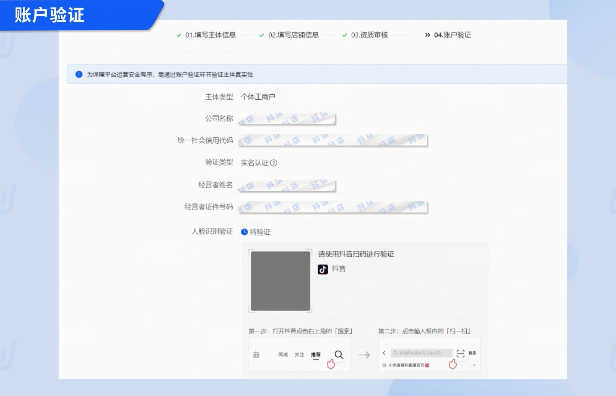Select 关注 tab in step one illustration
This screenshot has height=396, width=616.
tap(299, 355)
